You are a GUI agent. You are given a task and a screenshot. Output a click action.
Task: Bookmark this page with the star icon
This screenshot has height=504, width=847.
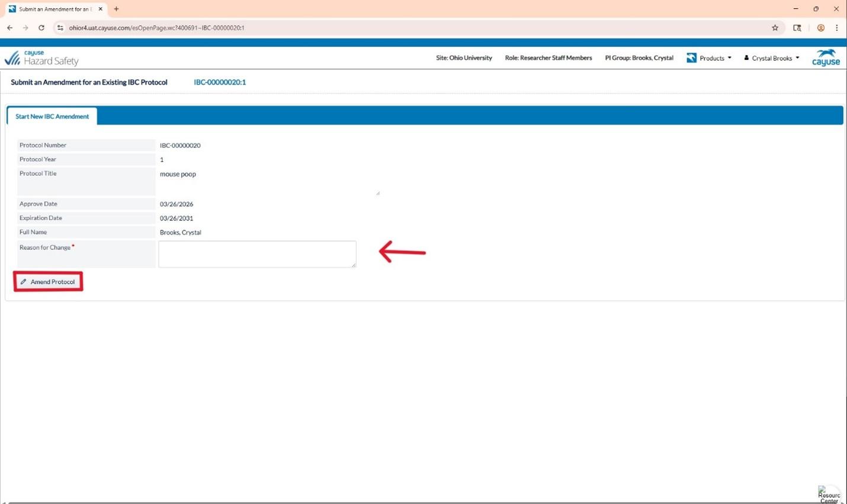click(x=775, y=28)
